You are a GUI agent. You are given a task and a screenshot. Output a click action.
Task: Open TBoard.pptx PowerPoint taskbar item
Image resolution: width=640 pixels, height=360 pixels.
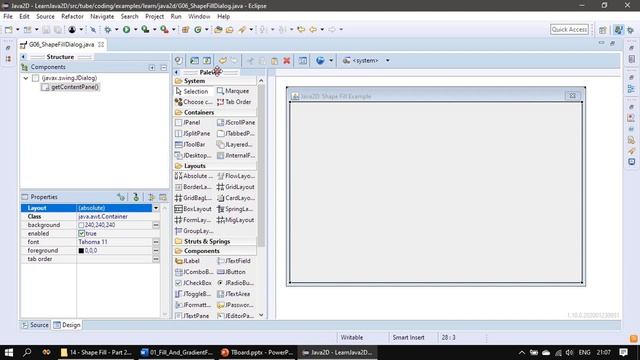pos(257,352)
